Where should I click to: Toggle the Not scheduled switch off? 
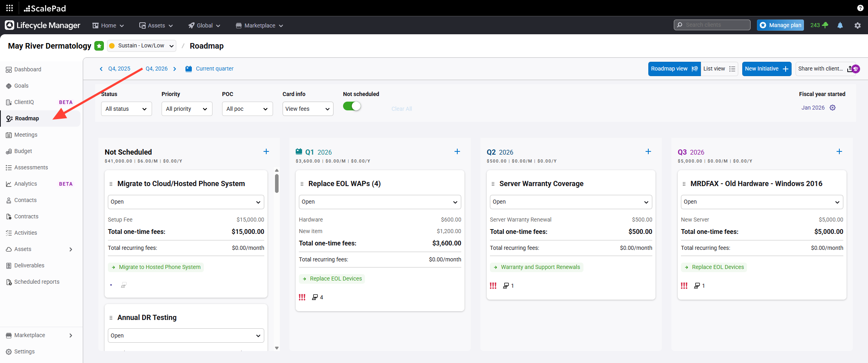pos(352,106)
